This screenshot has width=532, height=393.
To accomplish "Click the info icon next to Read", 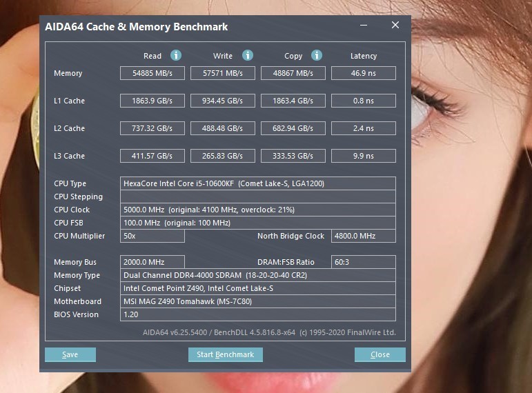I will click(176, 55).
